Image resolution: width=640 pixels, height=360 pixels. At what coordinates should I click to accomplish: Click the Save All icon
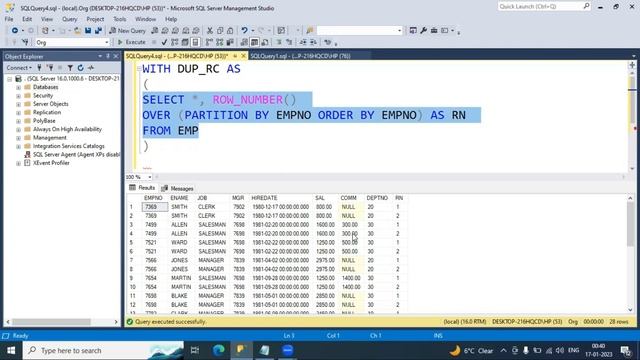tap(98, 31)
